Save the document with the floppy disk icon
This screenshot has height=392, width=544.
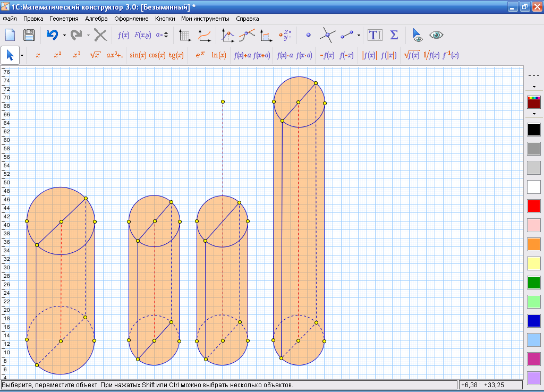point(29,35)
